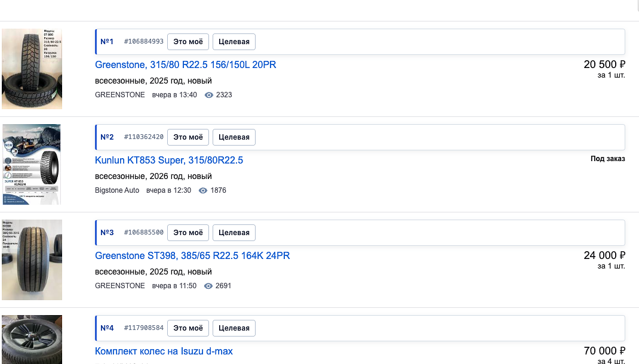The width and height of the screenshot is (639, 364).
Task: Click the timestamp 'вчера в 11:50'
Action: tap(174, 286)
